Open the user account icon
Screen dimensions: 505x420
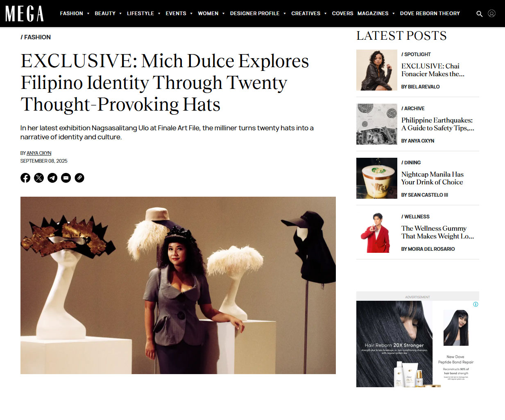tap(492, 14)
